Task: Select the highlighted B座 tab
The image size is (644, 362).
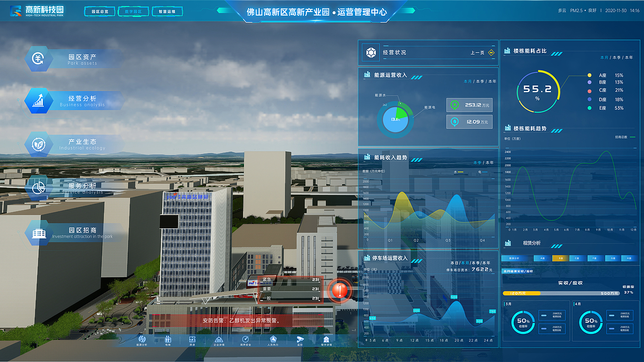Action: coord(560,258)
